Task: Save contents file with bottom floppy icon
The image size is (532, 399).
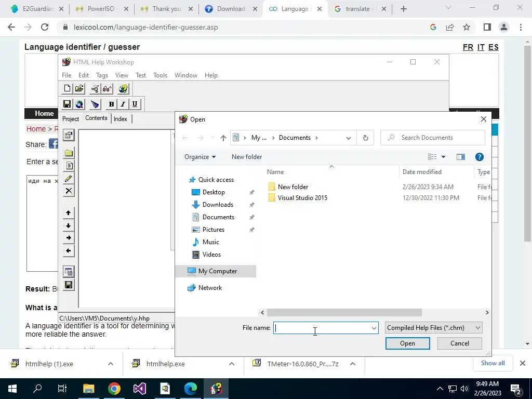Action: tap(69, 285)
